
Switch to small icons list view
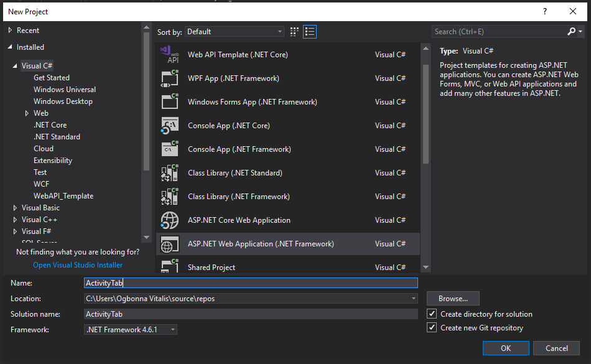(309, 32)
